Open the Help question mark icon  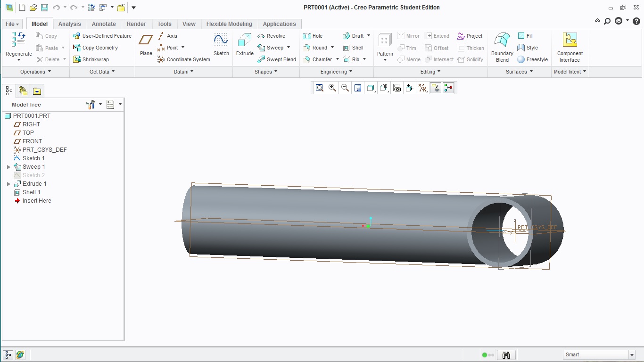[x=636, y=21]
